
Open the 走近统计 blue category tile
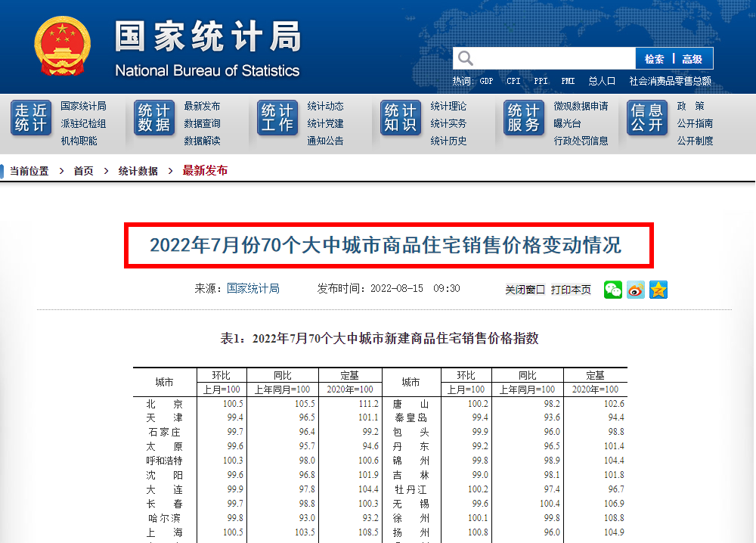(x=31, y=118)
